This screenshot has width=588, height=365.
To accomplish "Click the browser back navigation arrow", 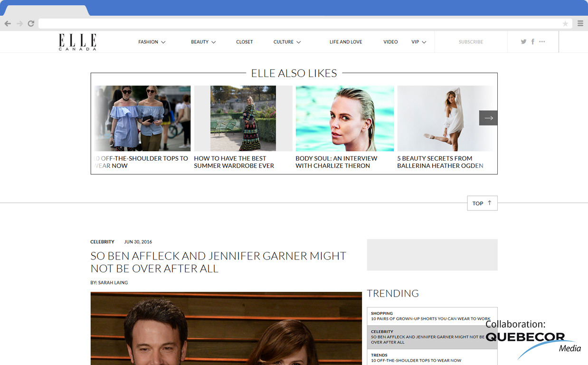I will (8, 23).
